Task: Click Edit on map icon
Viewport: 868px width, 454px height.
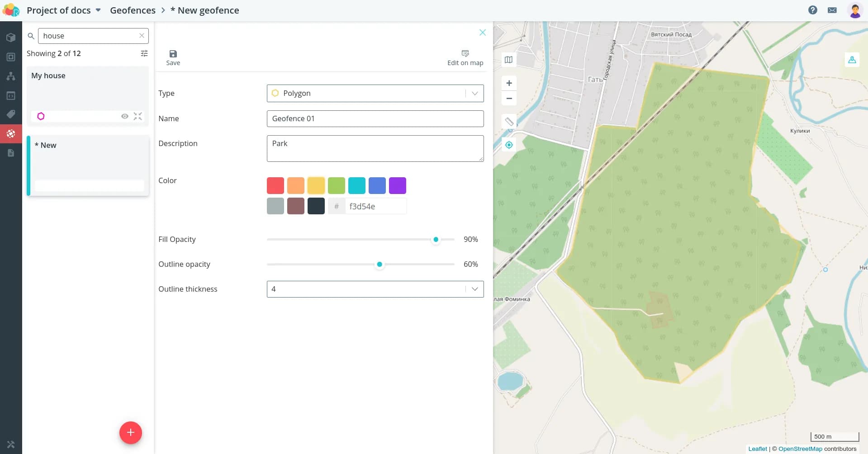Action: pos(465,54)
